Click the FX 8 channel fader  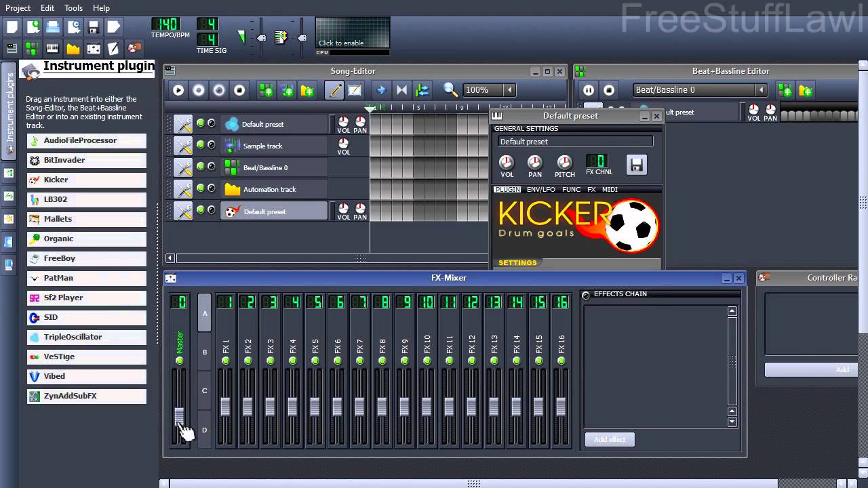[382, 407]
